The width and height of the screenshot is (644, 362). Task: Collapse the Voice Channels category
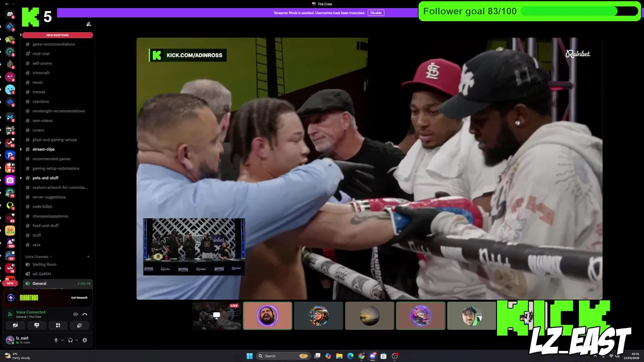[x=38, y=257]
